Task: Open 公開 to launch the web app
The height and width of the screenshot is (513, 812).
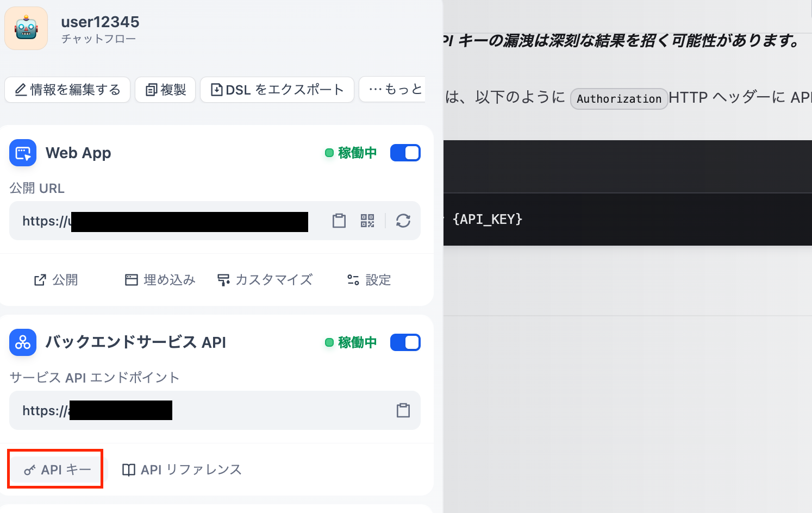Action: coord(56,280)
